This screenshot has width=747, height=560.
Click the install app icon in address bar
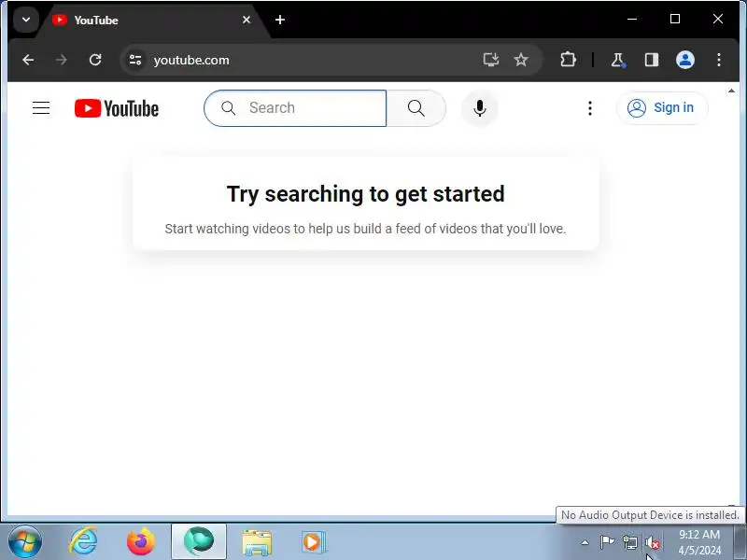(491, 60)
